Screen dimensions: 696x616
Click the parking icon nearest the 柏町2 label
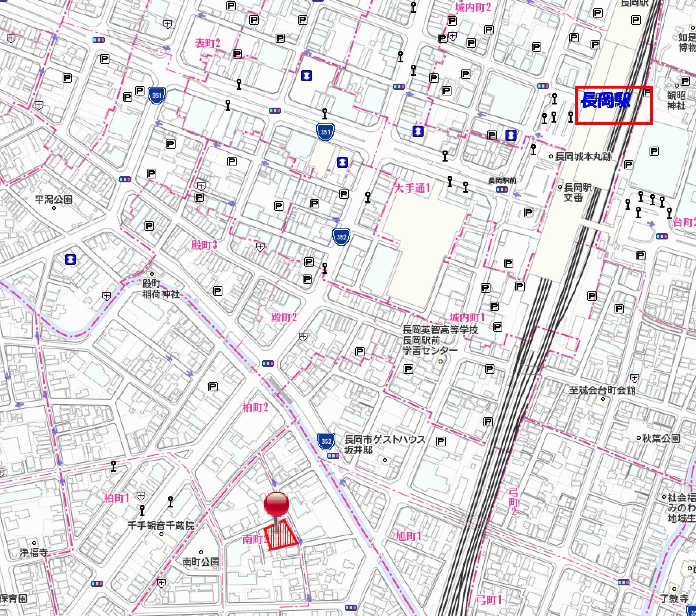[x=212, y=386]
